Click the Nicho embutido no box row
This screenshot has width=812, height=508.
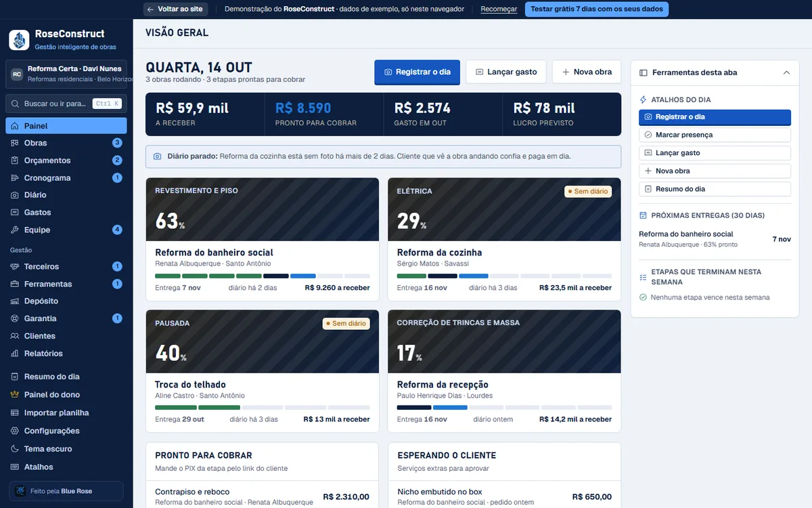(x=504, y=496)
